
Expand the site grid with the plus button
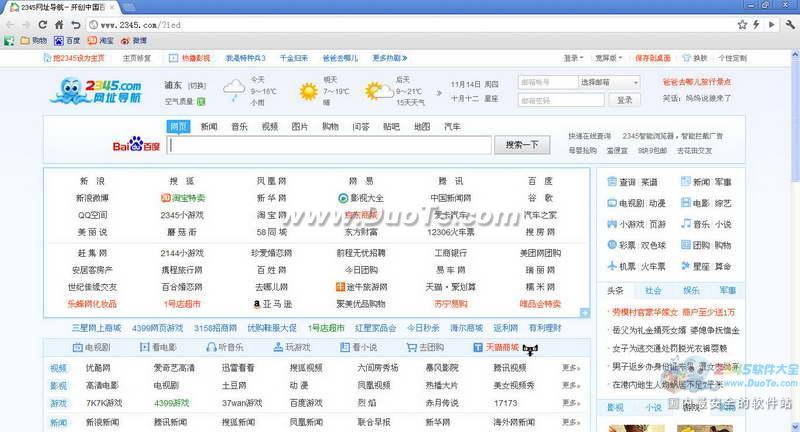pyautogui.click(x=585, y=313)
